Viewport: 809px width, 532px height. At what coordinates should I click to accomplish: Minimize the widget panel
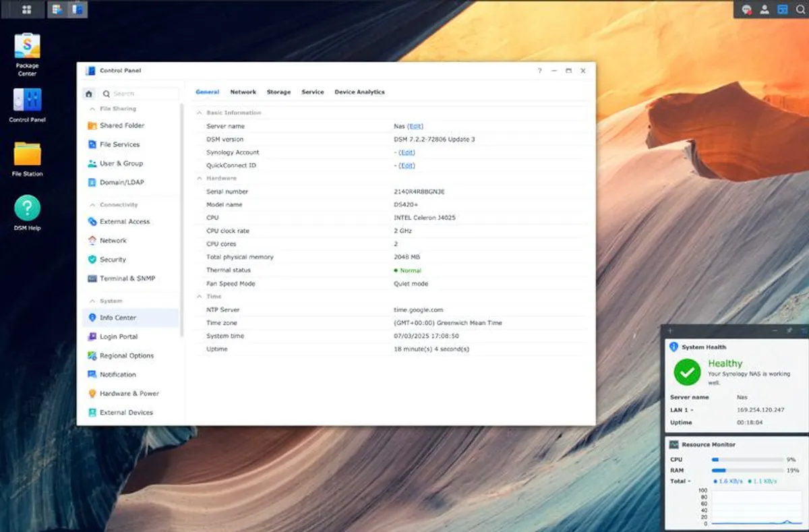point(774,330)
